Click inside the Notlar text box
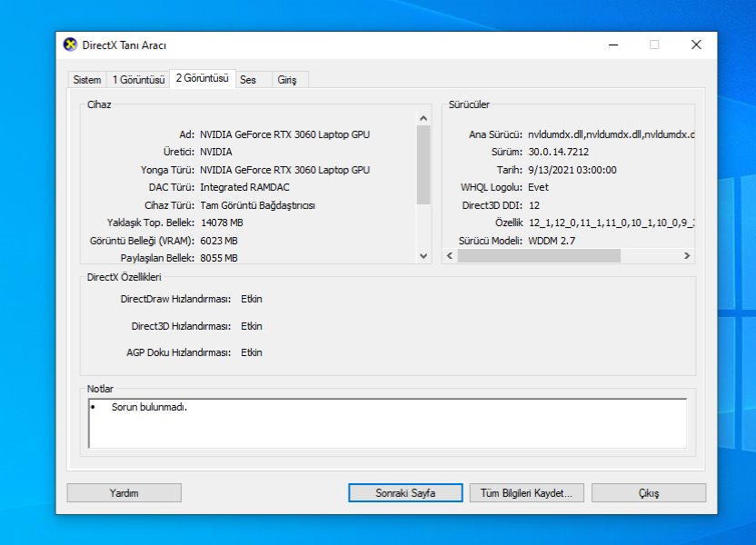Image resolution: width=756 pixels, height=545 pixels. click(x=388, y=423)
